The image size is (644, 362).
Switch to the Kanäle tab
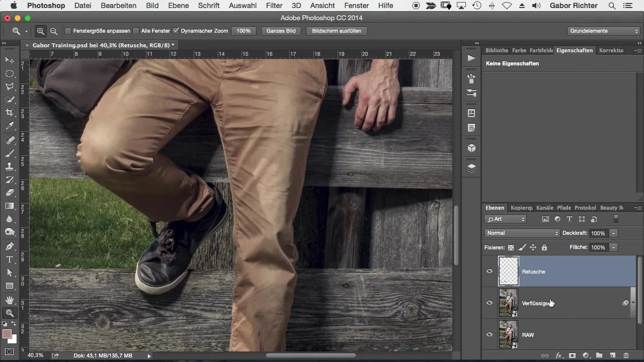point(545,208)
